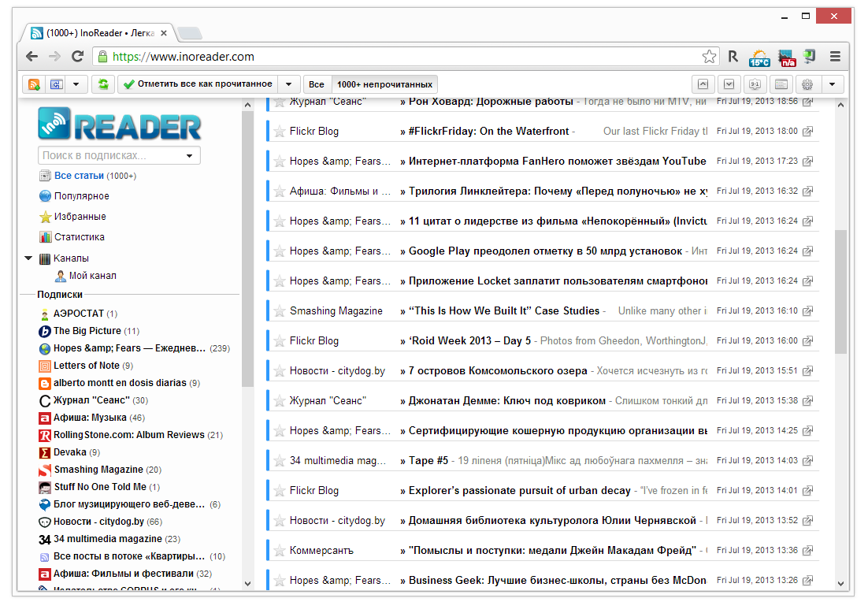Open 34 multimedia magazine subscription in sidebar
868x602 pixels.
point(109,539)
